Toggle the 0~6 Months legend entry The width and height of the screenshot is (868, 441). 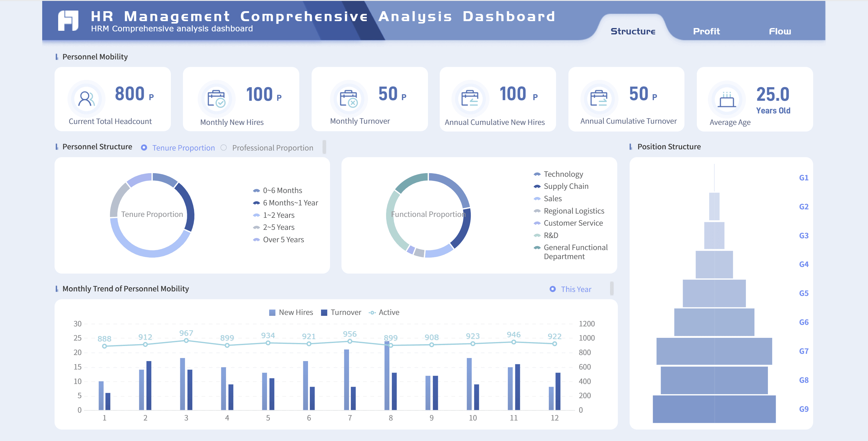pyautogui.click(x=277, y=191)
